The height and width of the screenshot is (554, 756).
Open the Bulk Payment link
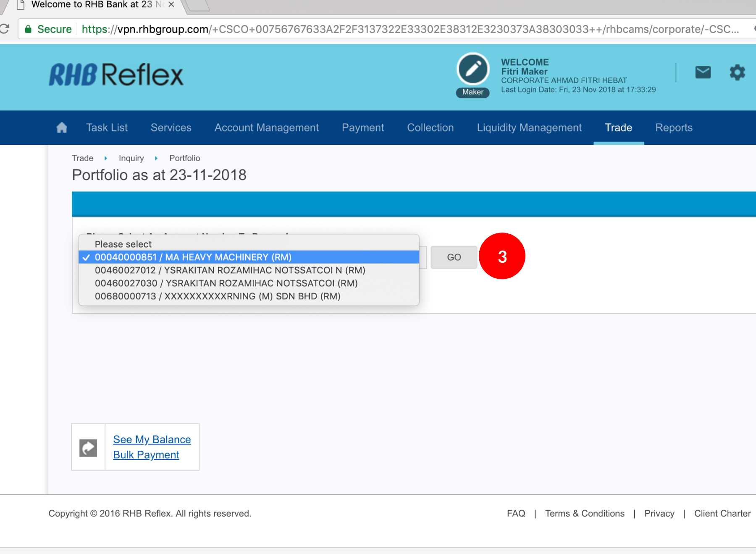(x=146, y=455)
